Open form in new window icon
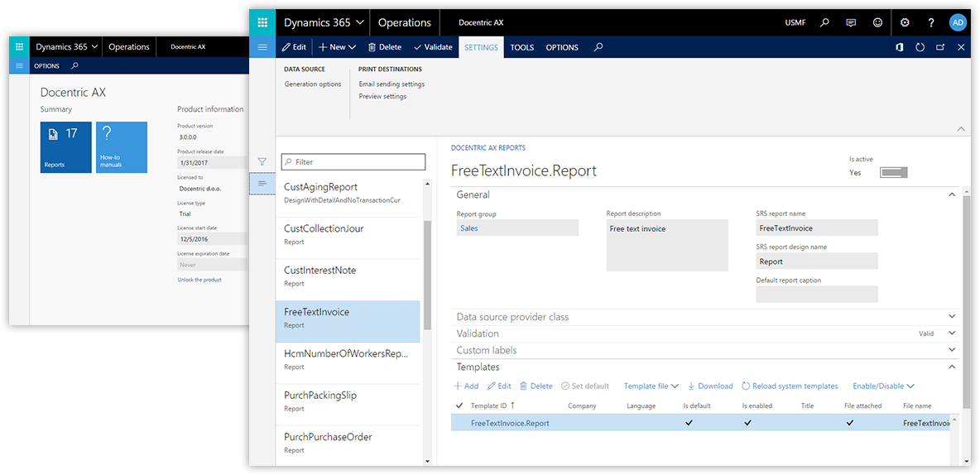Viewport: 980px width, 475px height. tap(940, 47)
